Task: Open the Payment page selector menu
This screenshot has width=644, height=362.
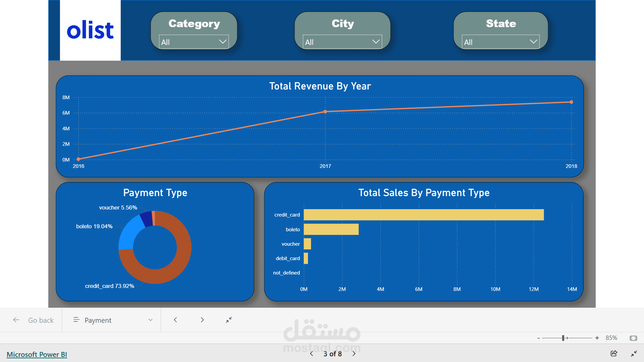Action: (x=112, y=320)
